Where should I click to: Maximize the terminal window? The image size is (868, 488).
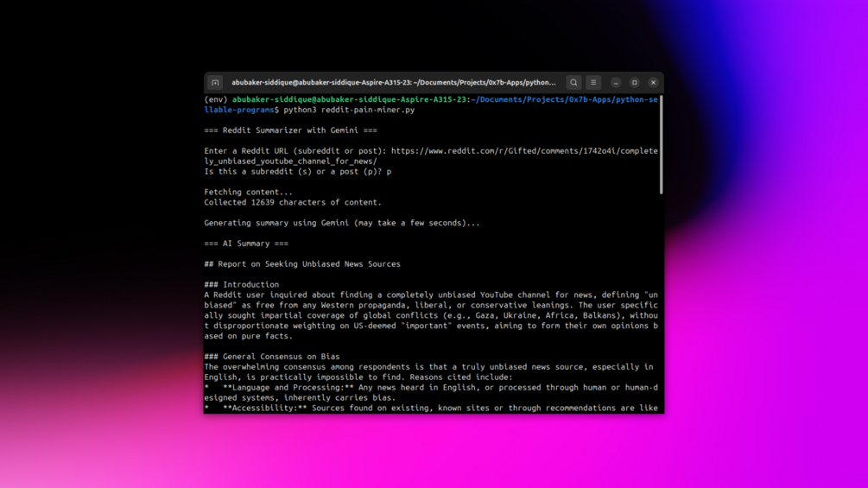point(635,82)
